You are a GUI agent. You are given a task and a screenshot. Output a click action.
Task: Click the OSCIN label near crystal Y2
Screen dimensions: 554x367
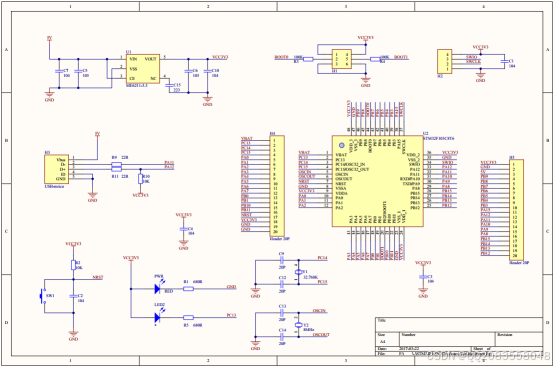tap(319, 310)
